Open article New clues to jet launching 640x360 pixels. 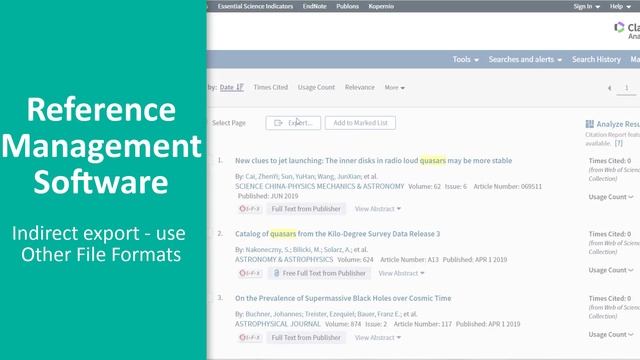point(373,161)
